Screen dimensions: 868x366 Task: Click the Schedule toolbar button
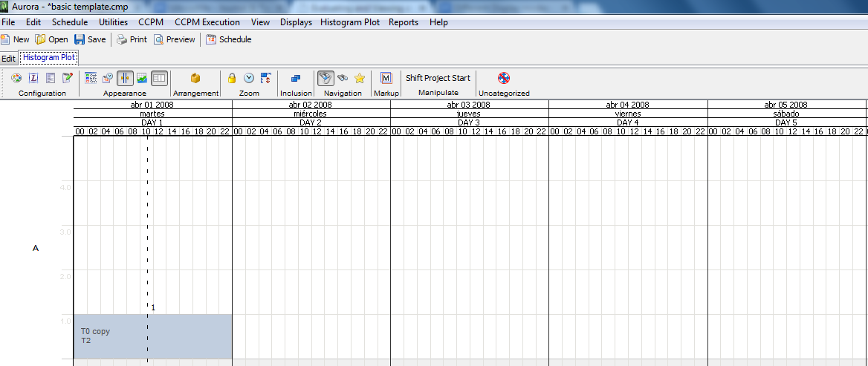[x=229, y=39]
